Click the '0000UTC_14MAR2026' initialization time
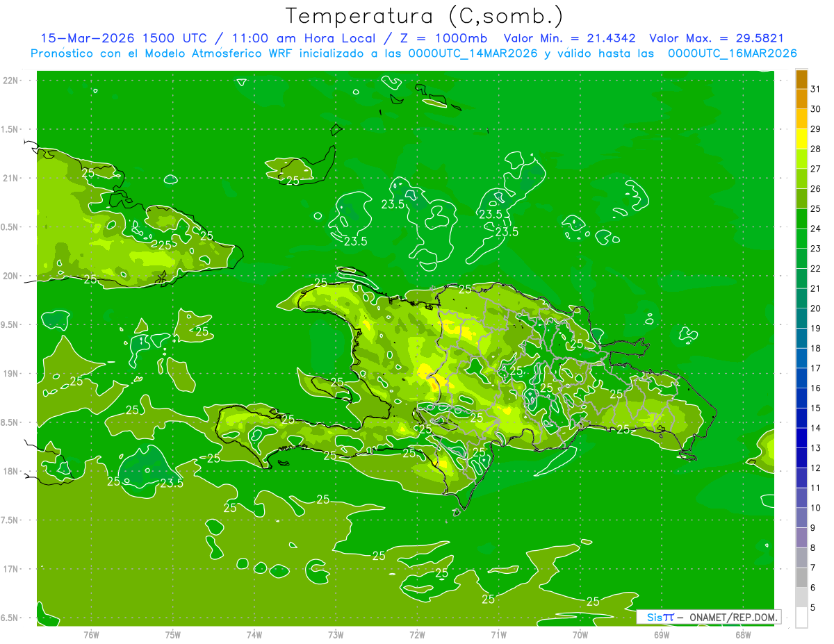The height and width of the screenshot is (644, 834). click(473, 53)
